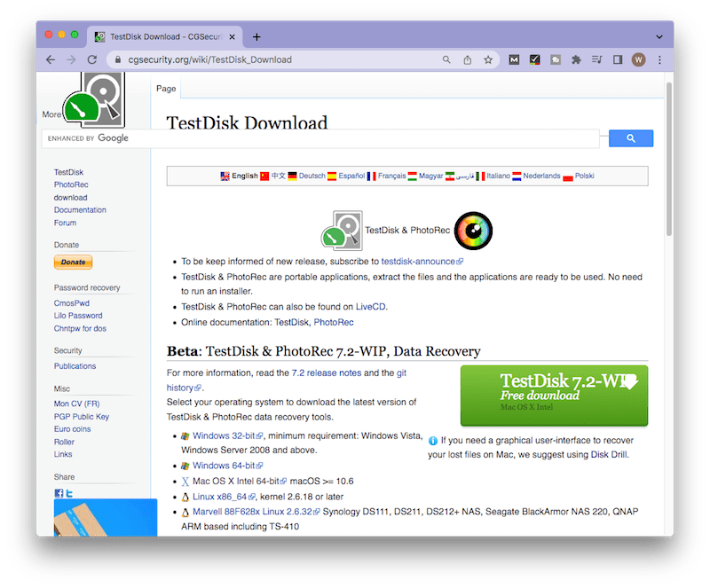Expand the tab search chevron
710x588 pixels.
coord(659,37)
